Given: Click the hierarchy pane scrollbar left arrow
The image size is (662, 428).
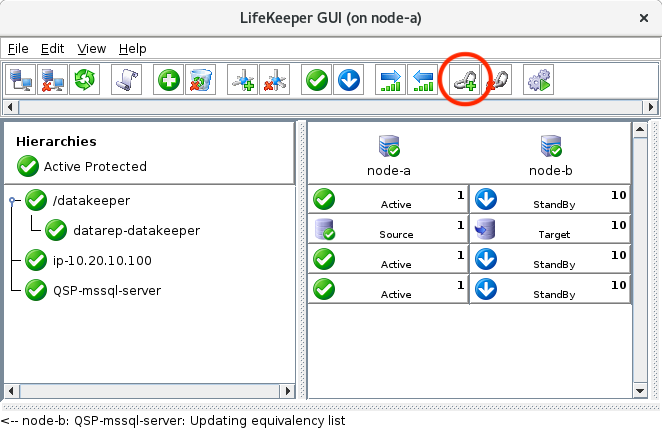Looking at the screenshot, I should (x=11, y=391).
